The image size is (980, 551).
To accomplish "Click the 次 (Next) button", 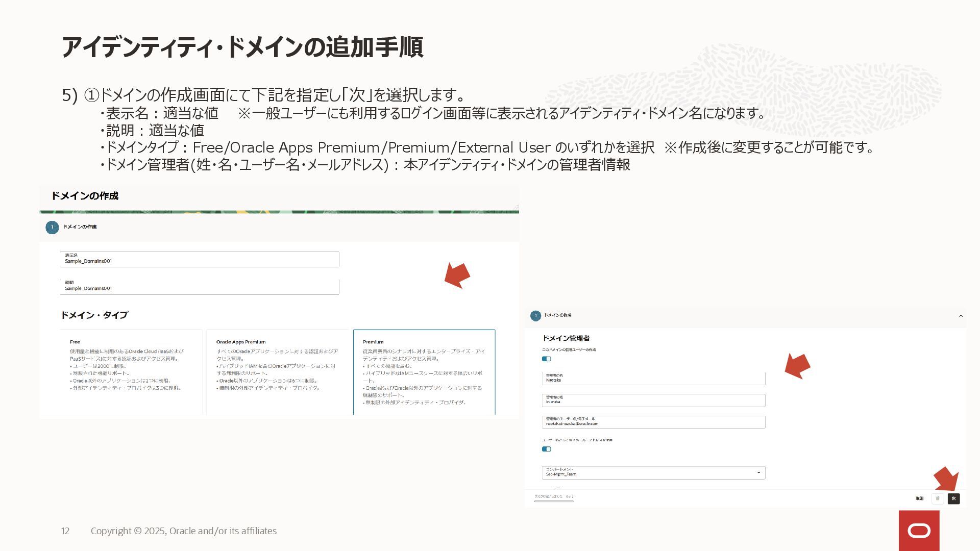I will pos(953,498).
